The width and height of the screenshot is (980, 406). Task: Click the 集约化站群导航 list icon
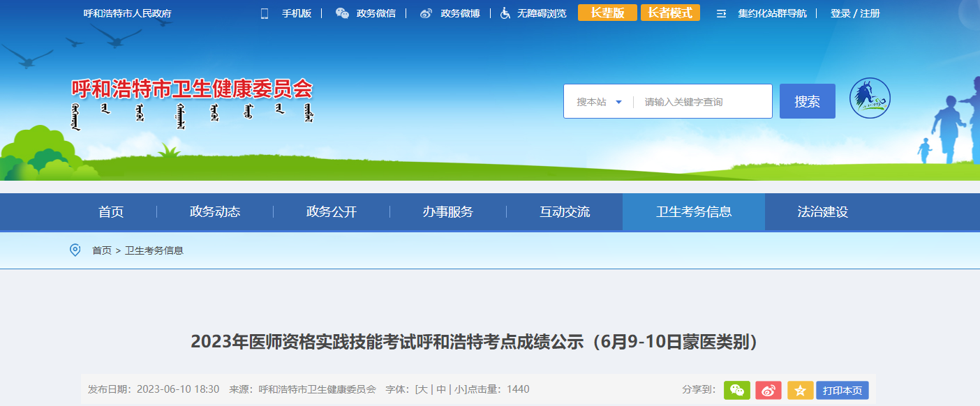point(722,13)
